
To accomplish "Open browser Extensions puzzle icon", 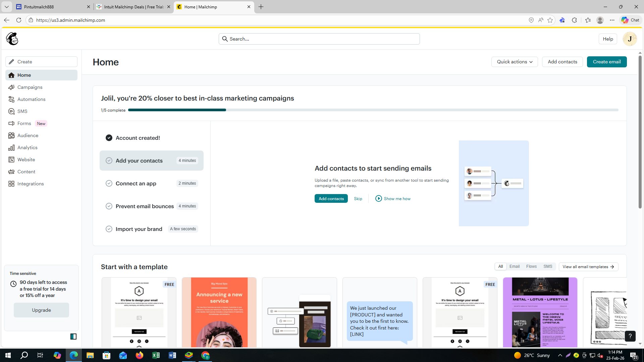I will pyautogui.click(x=574, y=20).
